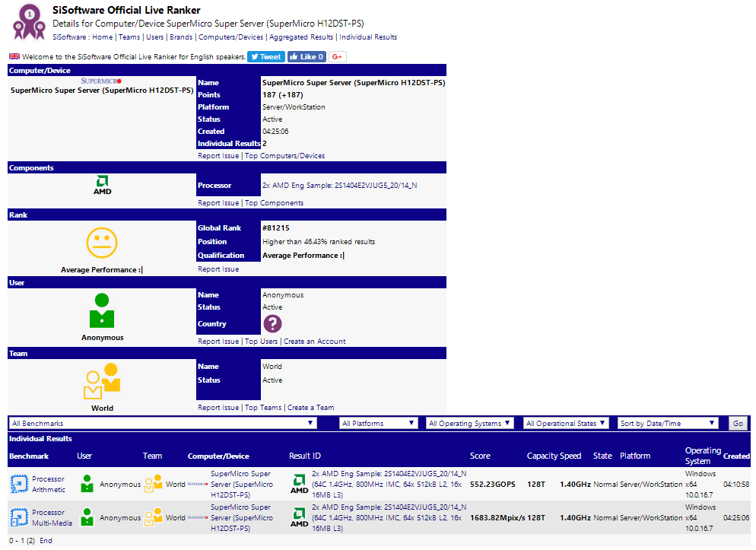Click the Supermicro brand logo
Screen dimensions: 756x550
coord(101,81)
